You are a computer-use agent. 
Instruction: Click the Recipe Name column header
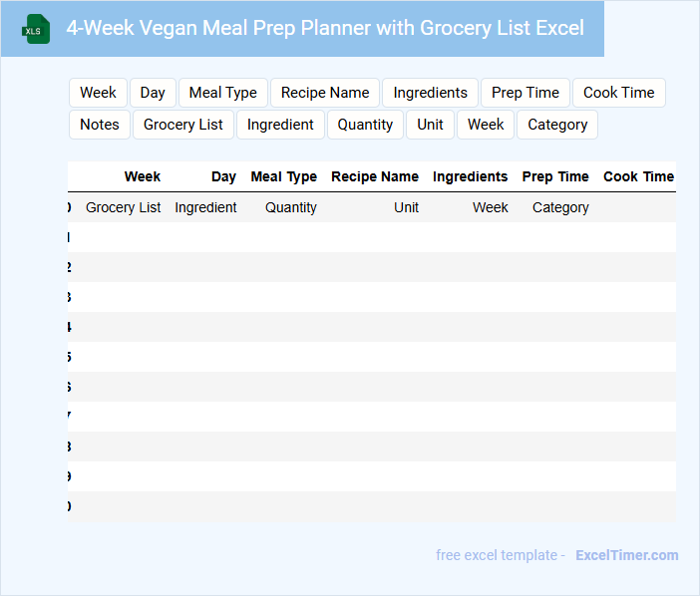tap(375, 176)
